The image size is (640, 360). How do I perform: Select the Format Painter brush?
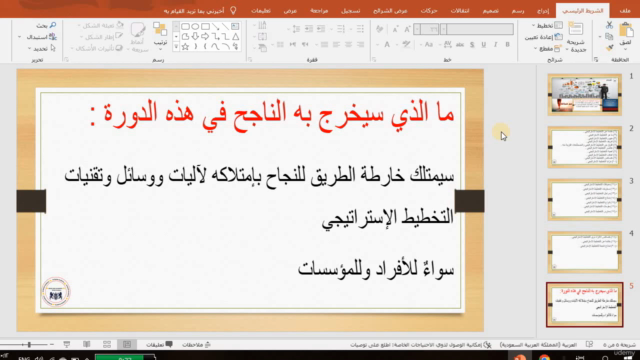[609, 48]
